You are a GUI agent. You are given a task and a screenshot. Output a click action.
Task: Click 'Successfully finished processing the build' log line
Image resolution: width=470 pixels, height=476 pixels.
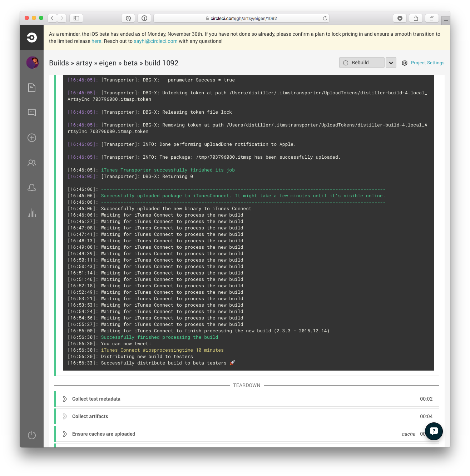(x=159, y=337)
